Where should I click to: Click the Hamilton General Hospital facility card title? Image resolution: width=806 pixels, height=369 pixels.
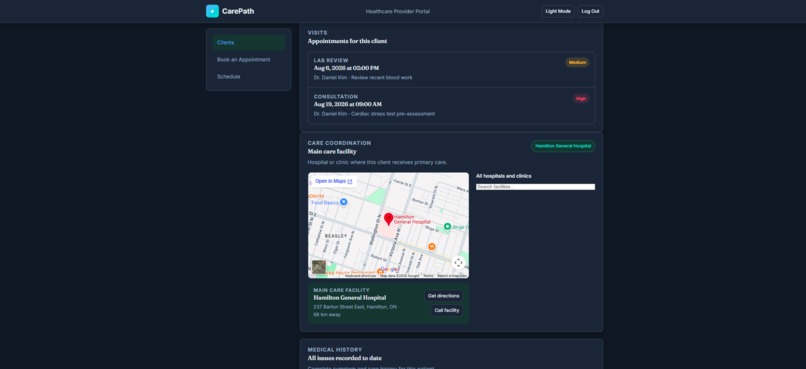coord(350,298)
